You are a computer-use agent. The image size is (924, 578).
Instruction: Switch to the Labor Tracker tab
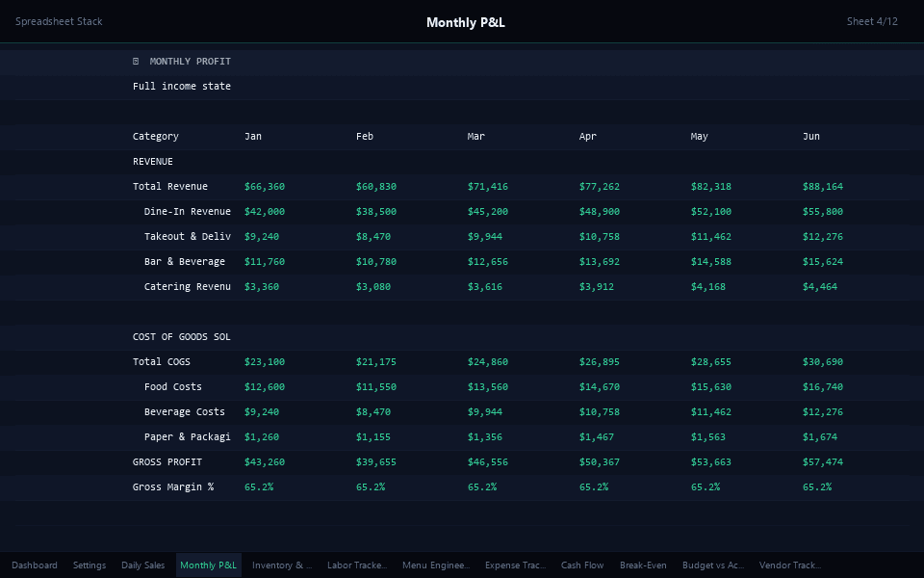(x=357, y=565)
